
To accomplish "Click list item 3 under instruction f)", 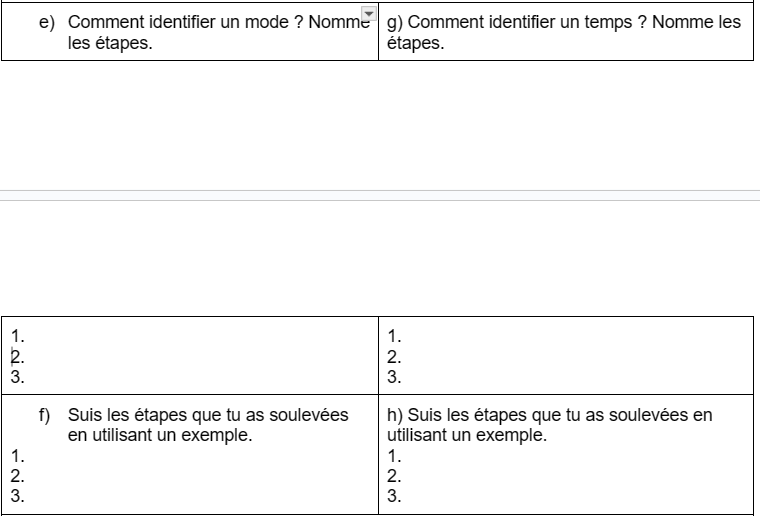I will click(x=17, y=495).
